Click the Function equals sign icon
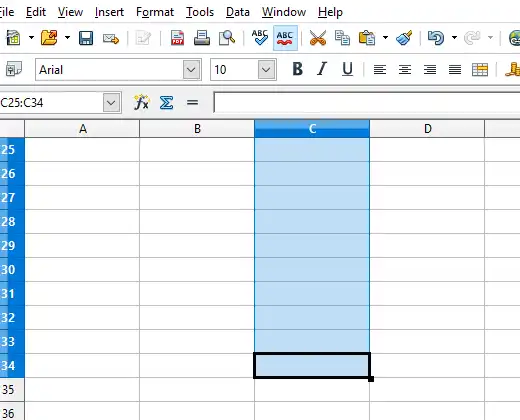This screenshot has width=520, height=420. [192, 102]
